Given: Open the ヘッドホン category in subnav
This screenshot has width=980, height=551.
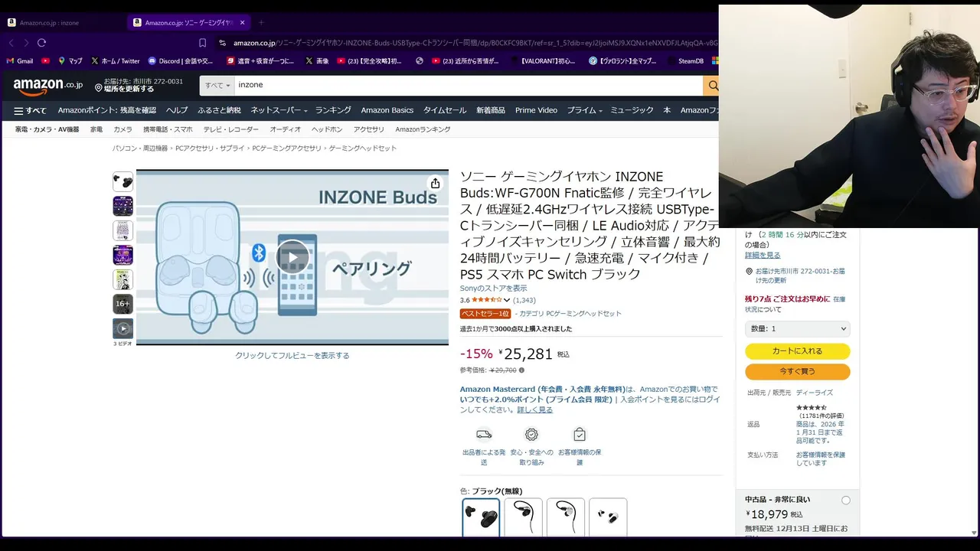Looking at the screenshot, I should [x=327, y=129].
